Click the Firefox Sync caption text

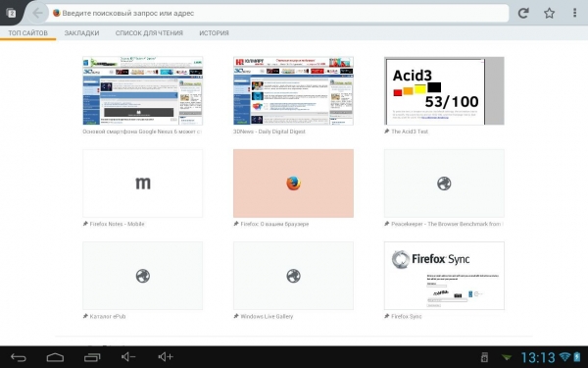click(x=407, y=316)
